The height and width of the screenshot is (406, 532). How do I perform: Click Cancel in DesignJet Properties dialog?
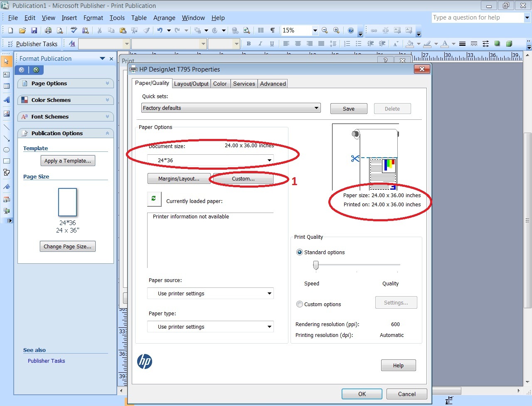[x=406, y=394]
